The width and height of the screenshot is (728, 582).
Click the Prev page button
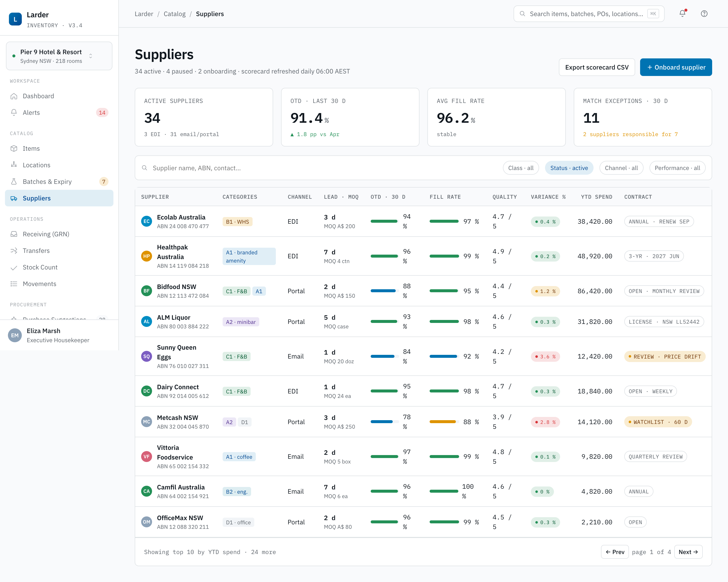(615, 552)
